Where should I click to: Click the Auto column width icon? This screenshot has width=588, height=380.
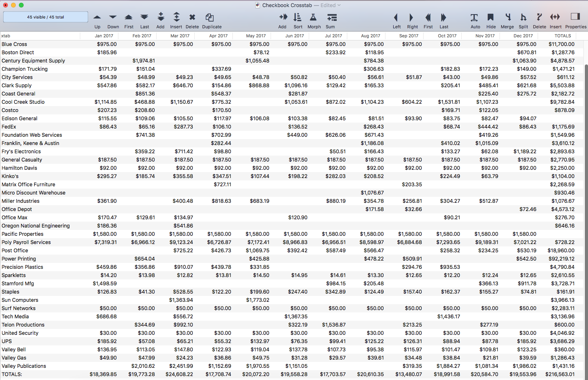(474, 17)
